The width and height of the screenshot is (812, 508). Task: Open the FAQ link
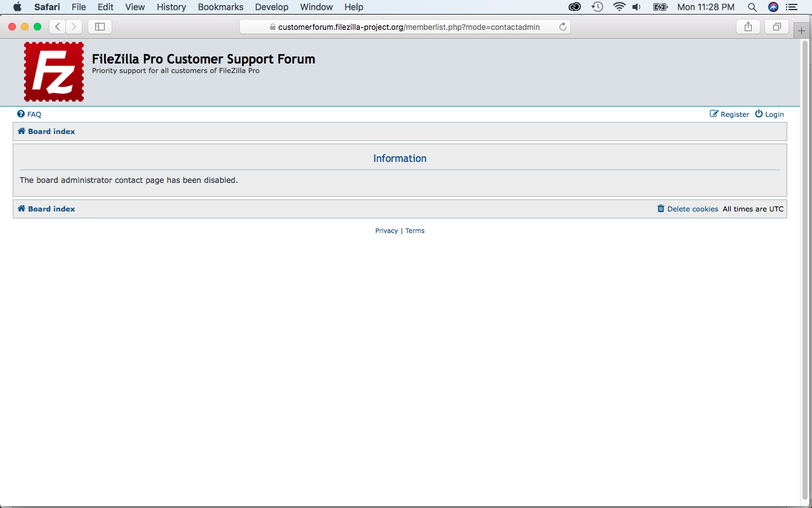point(29,114)
